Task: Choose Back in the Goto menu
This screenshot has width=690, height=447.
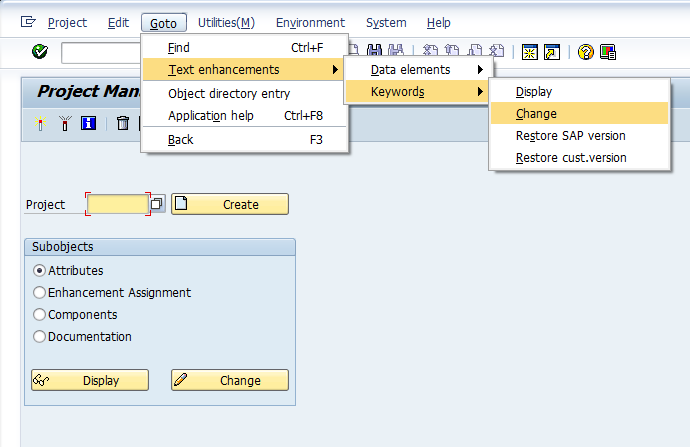Action: (x=245, y=139)
